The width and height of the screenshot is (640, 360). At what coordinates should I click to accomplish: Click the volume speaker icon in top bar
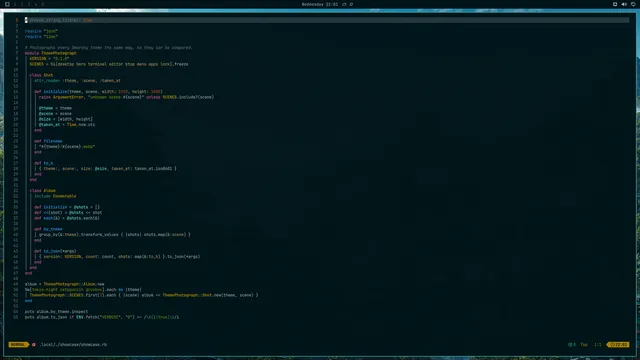(624, 4)
